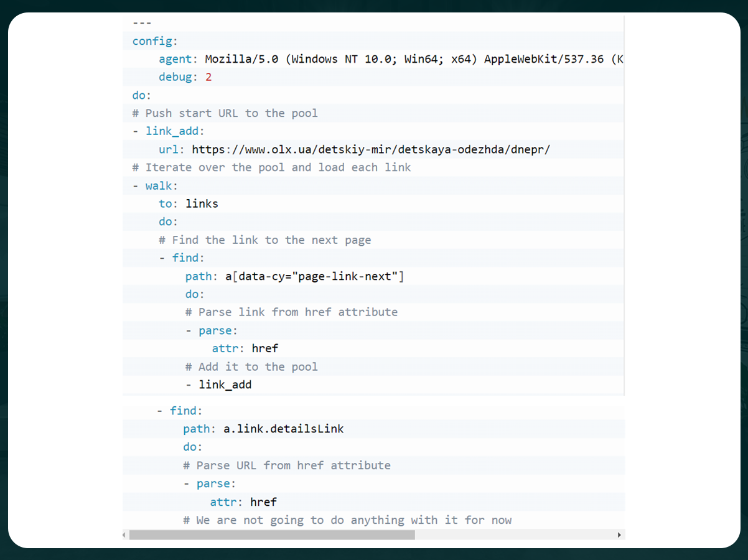Image resolution: width=748 pixels, height=560 pixels.
Task: Click the final '- link_add' line without colon
Action: (x=218, y=385)
